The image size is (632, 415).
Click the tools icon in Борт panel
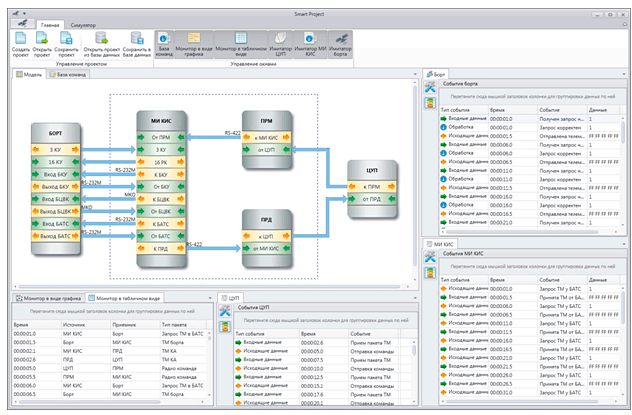click(429, 89)
